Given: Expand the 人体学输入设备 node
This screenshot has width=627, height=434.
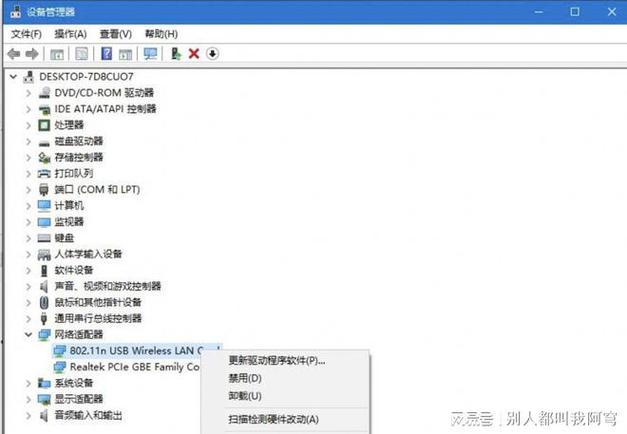Looking at the screenshot, I should pos(28,254).
